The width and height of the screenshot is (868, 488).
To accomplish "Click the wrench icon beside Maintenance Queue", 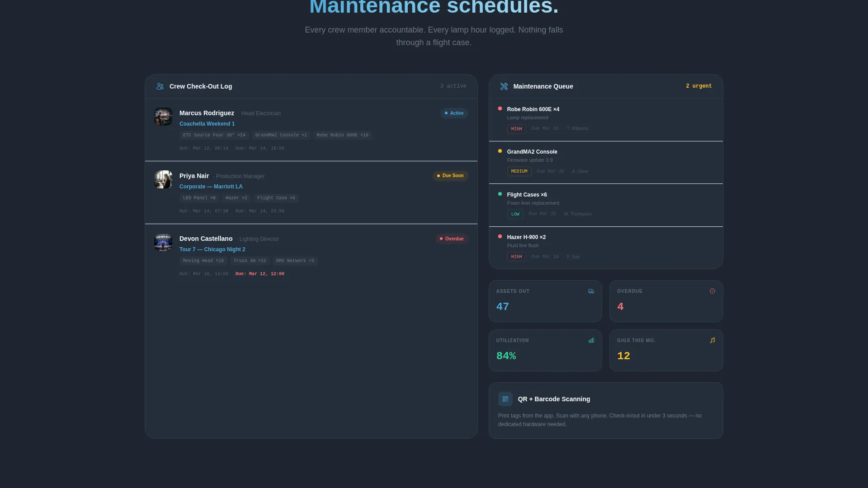I will (x=504, y=86).
